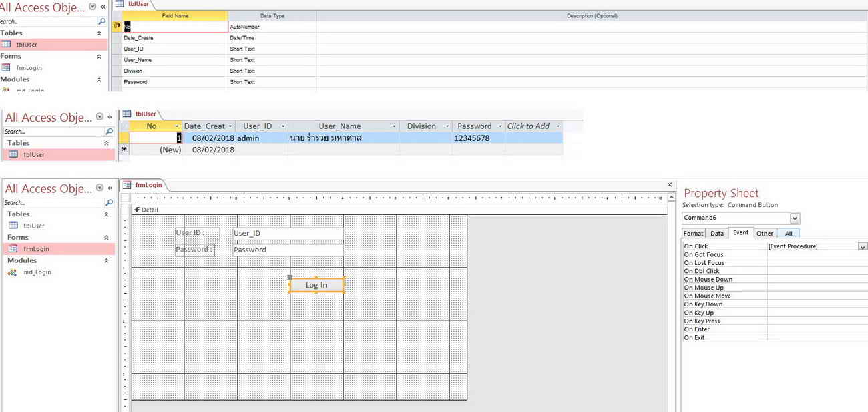The width and height of the screenshot is (868, 412).
Task: Click the AutoNumber data type cell
Action: [272, 27]
